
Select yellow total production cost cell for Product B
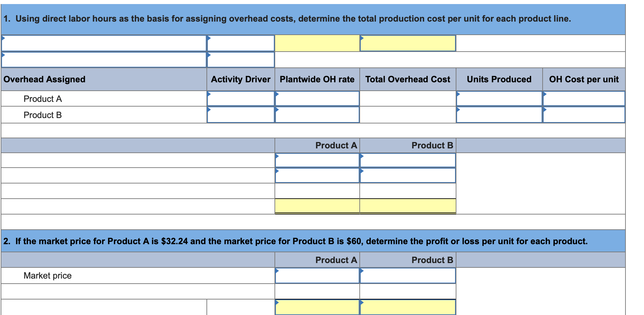point(408,206)
